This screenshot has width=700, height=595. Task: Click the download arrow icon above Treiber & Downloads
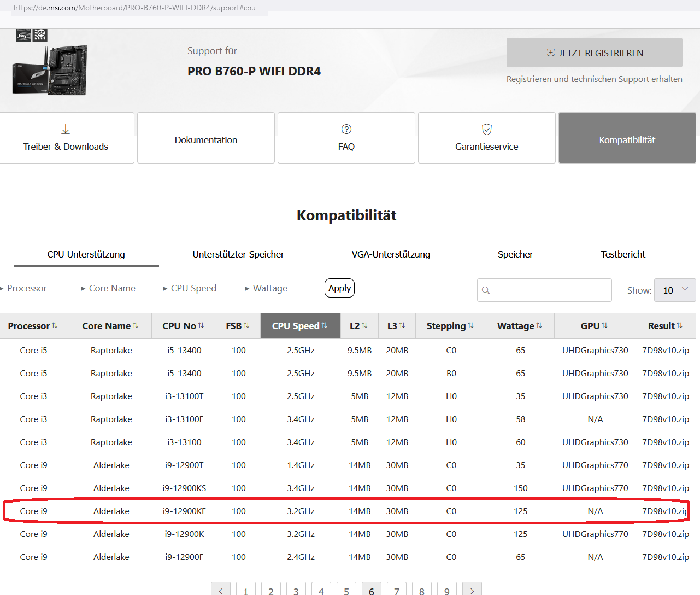(66, 129)
